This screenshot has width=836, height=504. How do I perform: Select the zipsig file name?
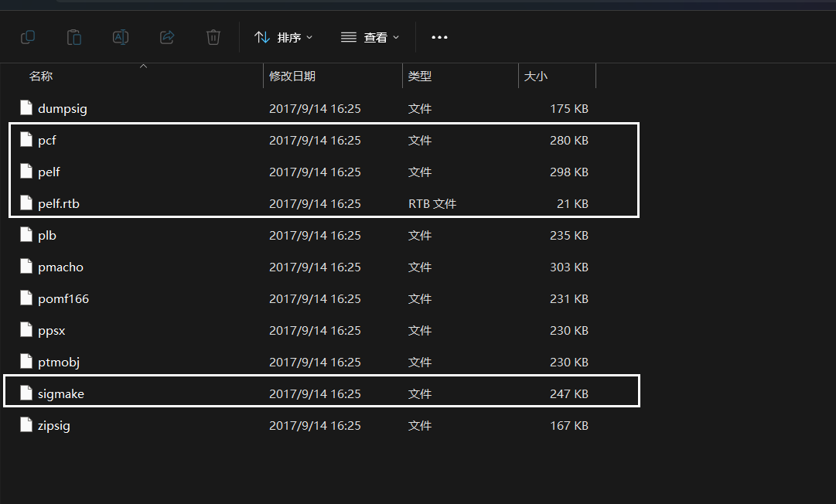54,426
